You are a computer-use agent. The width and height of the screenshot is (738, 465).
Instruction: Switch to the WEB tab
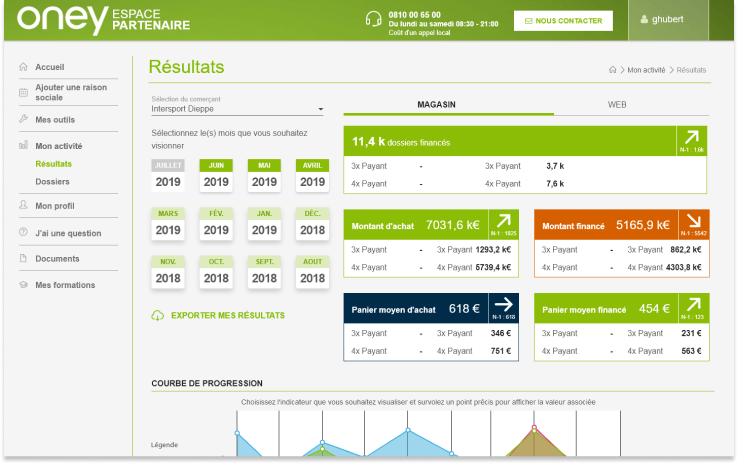[x=617, y=105]
